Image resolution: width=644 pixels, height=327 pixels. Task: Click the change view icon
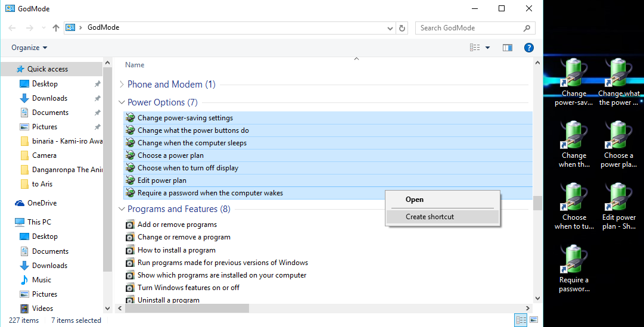point(475,48)
